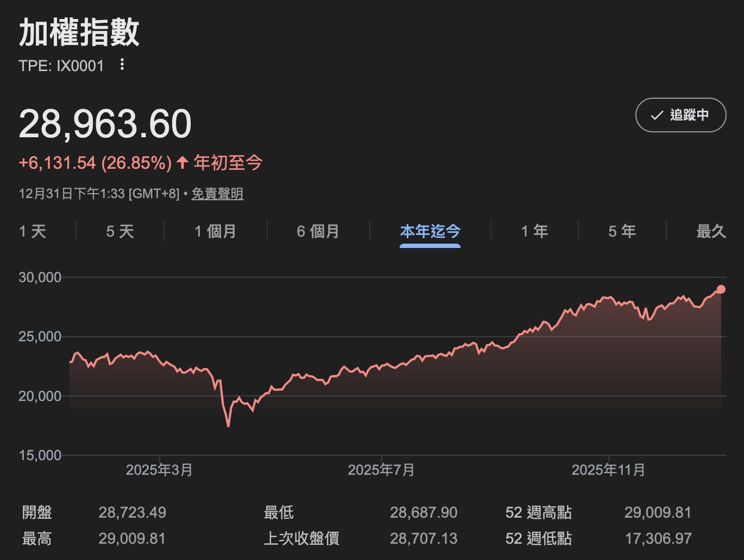Click the 2025年3月 axis label

coord(159,470)
